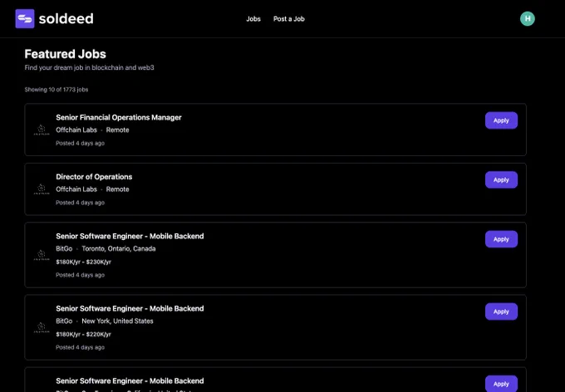
Task: Click salary $180K/yr - $230K/yr text
Action: coord(84,262)
